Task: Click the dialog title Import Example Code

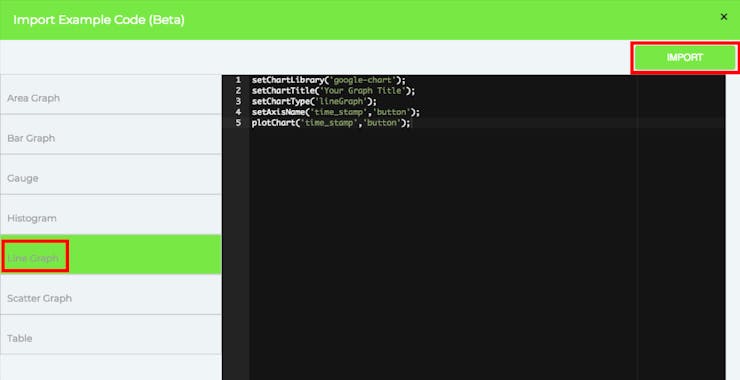Action: tap(99, 20)
